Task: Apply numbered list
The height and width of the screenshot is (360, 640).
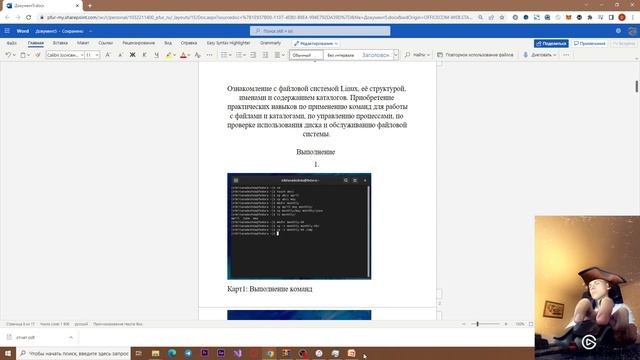Action: 239,55
